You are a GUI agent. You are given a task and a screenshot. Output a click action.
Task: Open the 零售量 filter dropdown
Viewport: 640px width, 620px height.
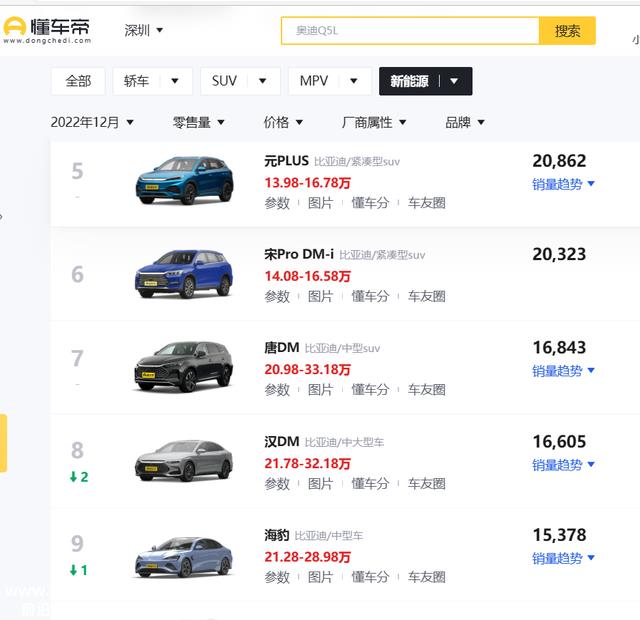(198, 122)
